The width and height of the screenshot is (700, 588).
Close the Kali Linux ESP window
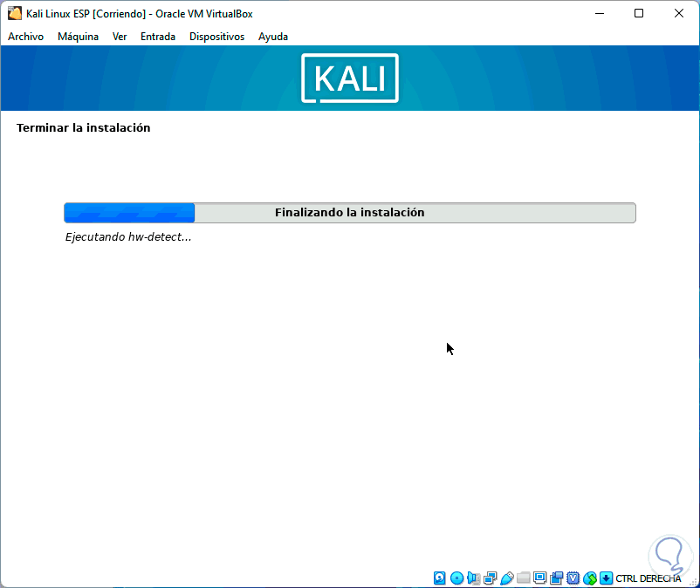click(678, 13)
